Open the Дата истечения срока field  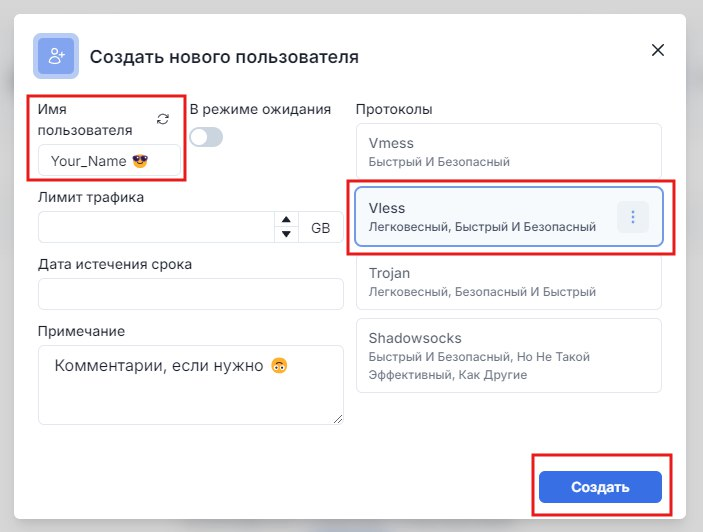[x=191, y=294]
